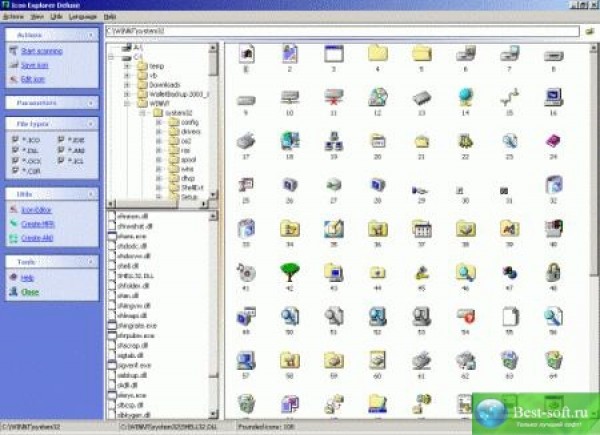Select the system32 folder in the tree

178,113
